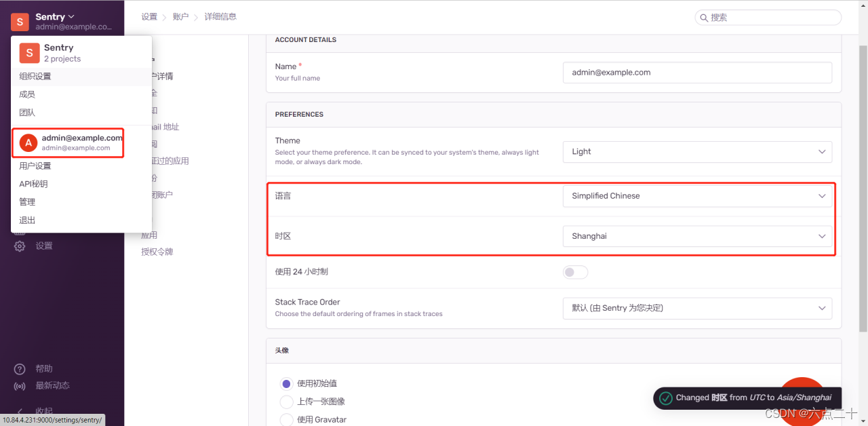Click the Name input field
The height and width of the screenshot is (426, 868).
696,73
